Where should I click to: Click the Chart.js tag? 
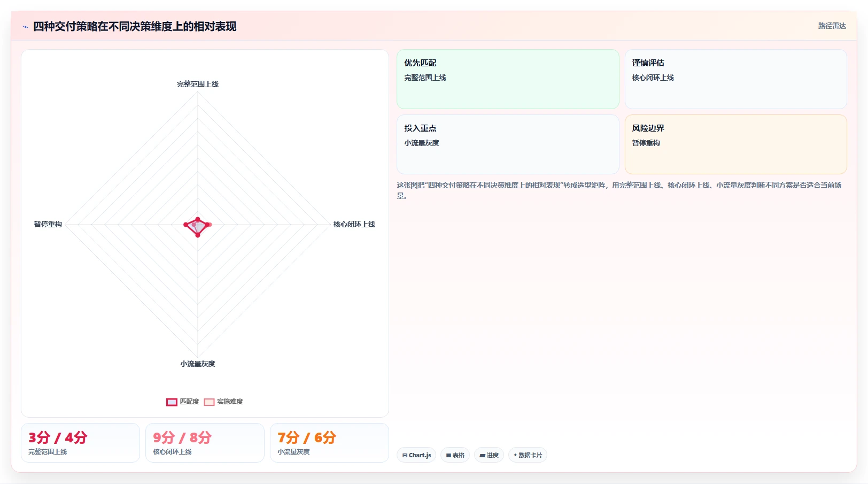tap(416, 455)
